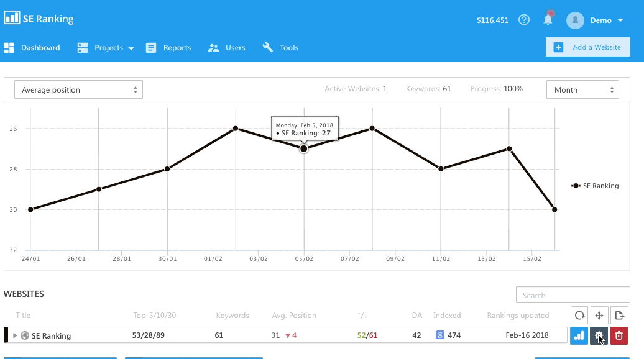Open the Users menu item
This screenshot has height=359, width=644.
236,48
